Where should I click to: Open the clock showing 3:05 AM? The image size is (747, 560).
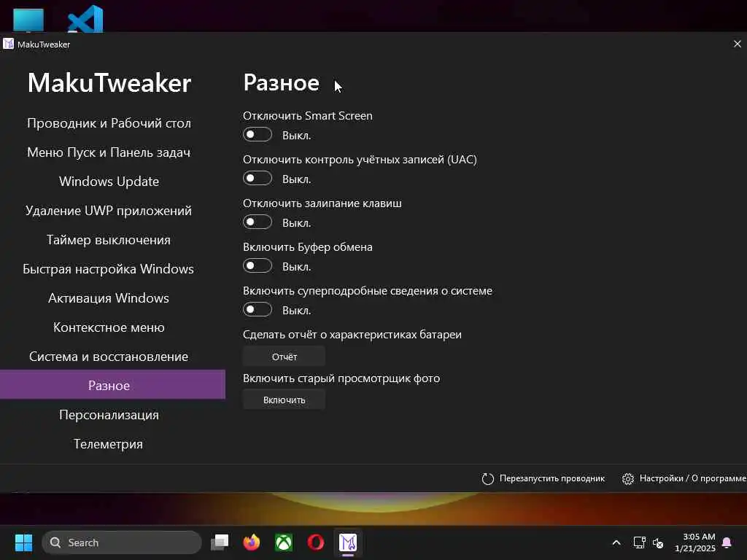point(695,542)
